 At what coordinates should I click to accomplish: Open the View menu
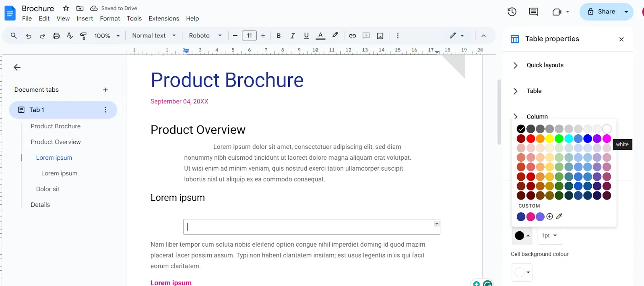63,19
